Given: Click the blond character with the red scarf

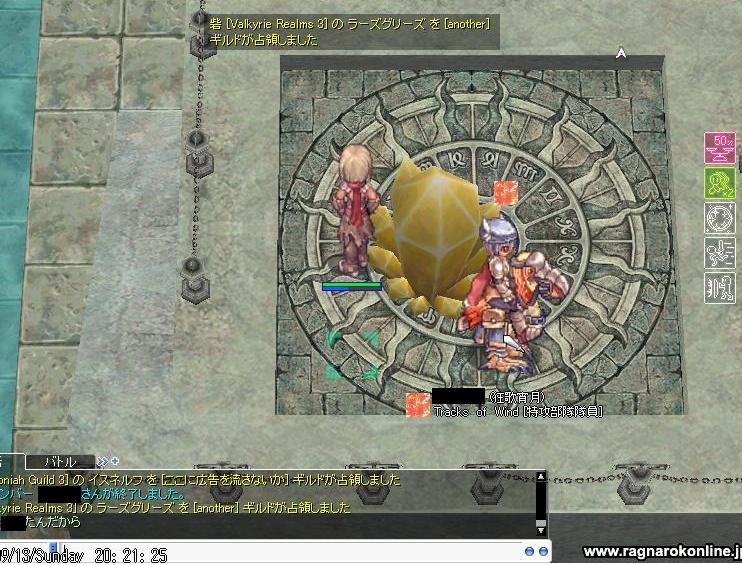Looking at the screenshot, I should (x=356, y=211).
